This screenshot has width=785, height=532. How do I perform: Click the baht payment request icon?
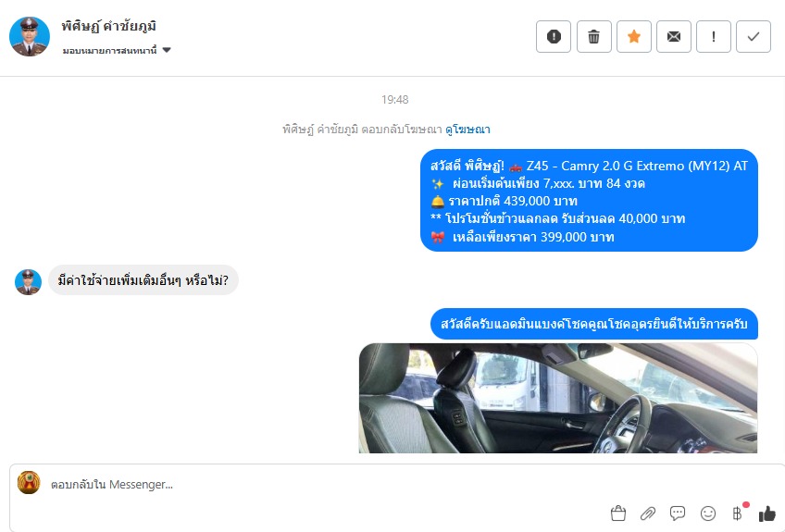pyautogui.click(x=737, y=513)
